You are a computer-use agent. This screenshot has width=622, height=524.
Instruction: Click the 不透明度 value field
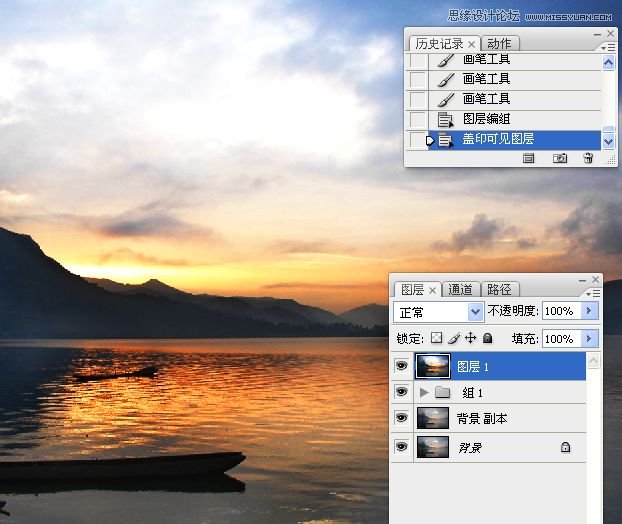tap(561, 311)
